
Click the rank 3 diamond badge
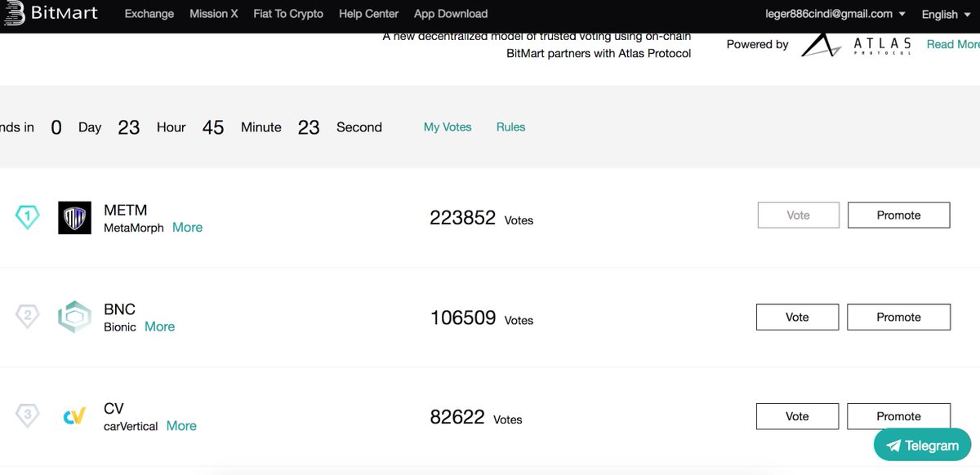[x=28, y=415]
